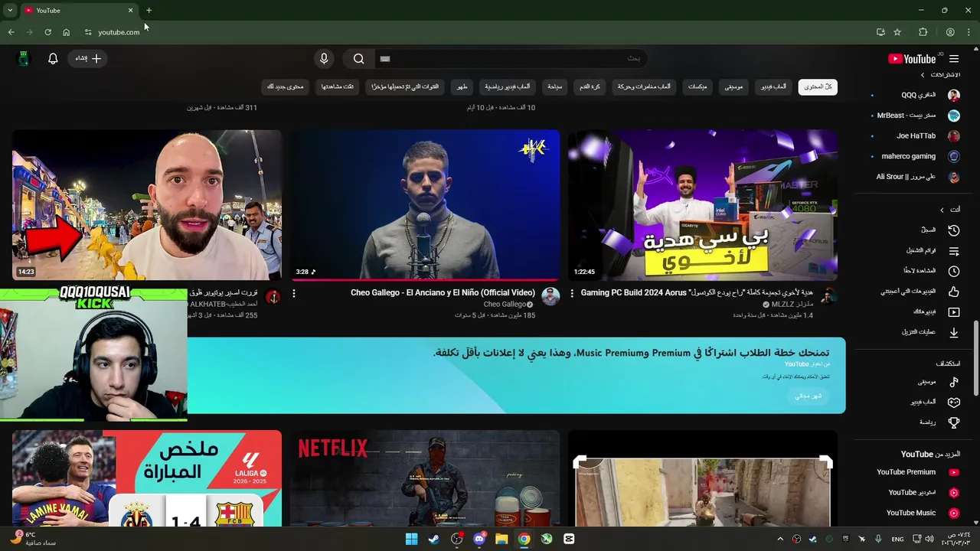Open Chrome three-dot menu
This screenshot has height=551, width=980.
pos(969,32)
